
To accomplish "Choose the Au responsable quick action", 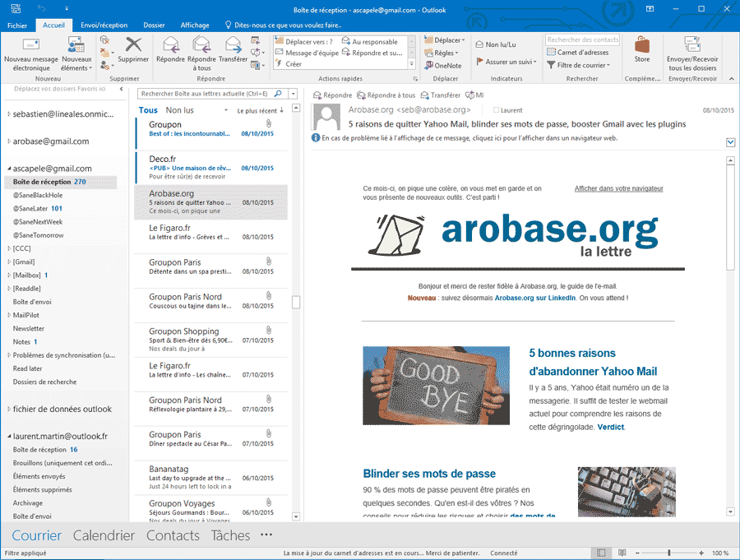I will coord(370,42).
